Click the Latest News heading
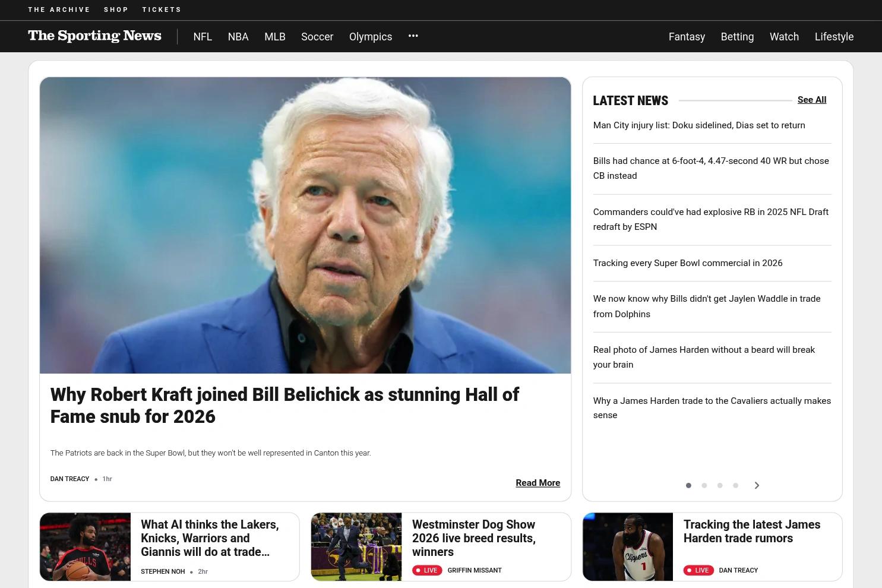This screenshot has width=882, height=588. coord(631,100)
